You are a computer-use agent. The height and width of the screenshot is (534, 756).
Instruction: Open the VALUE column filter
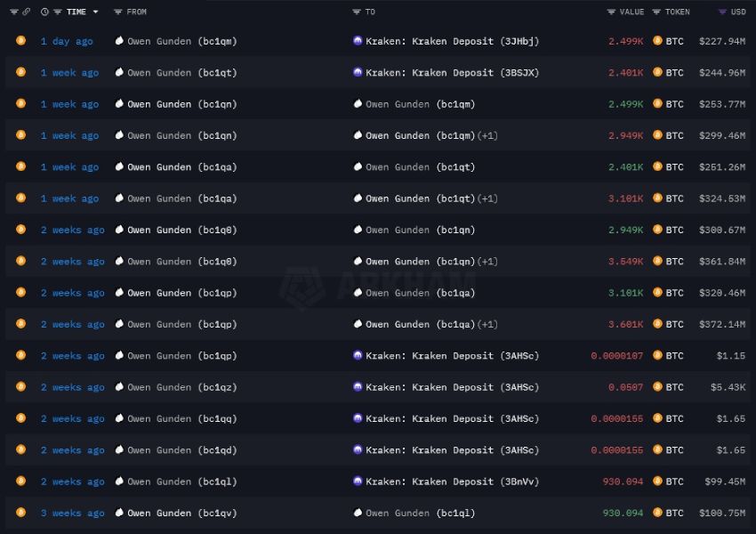point(611,12)
